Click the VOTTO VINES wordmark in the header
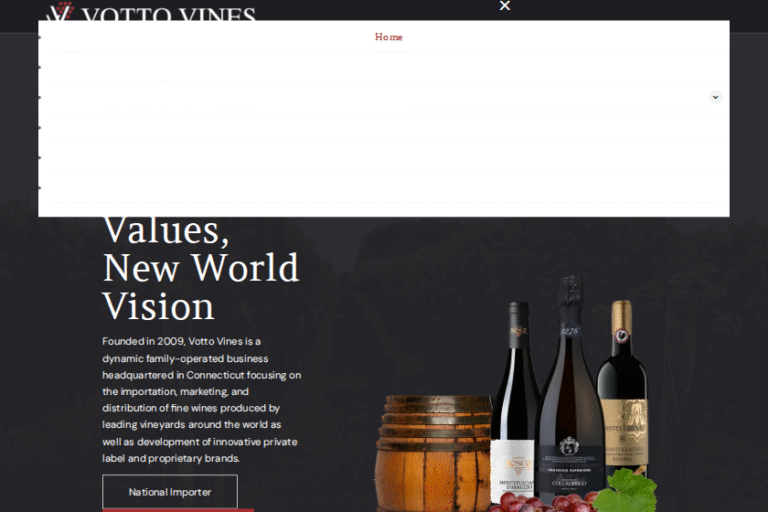768x512 pixels. (x=169, y=15)
